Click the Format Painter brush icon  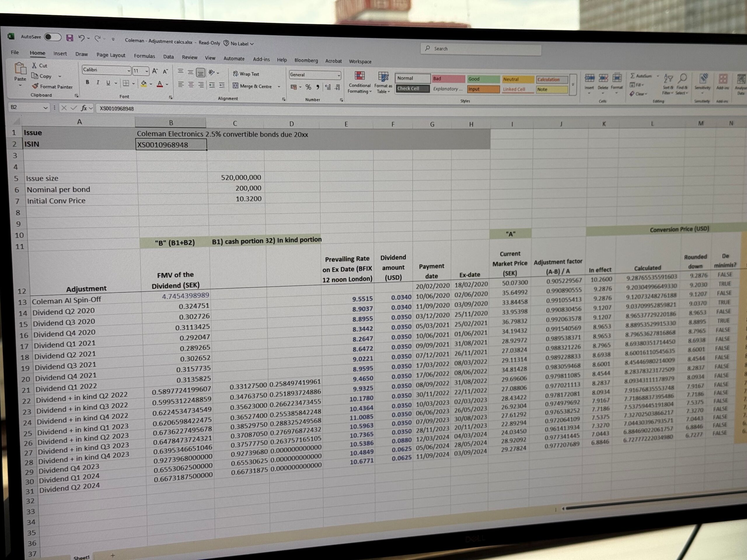[x=35, y=86]
